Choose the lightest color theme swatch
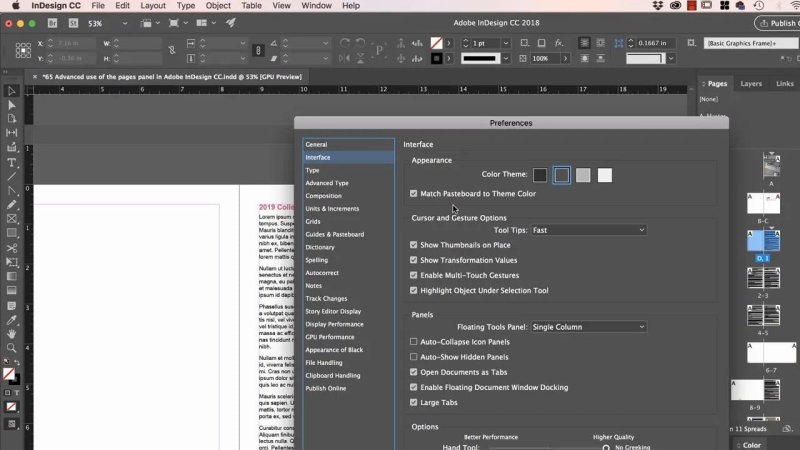Viewport: 800px width, 450px height. (605, 175)
